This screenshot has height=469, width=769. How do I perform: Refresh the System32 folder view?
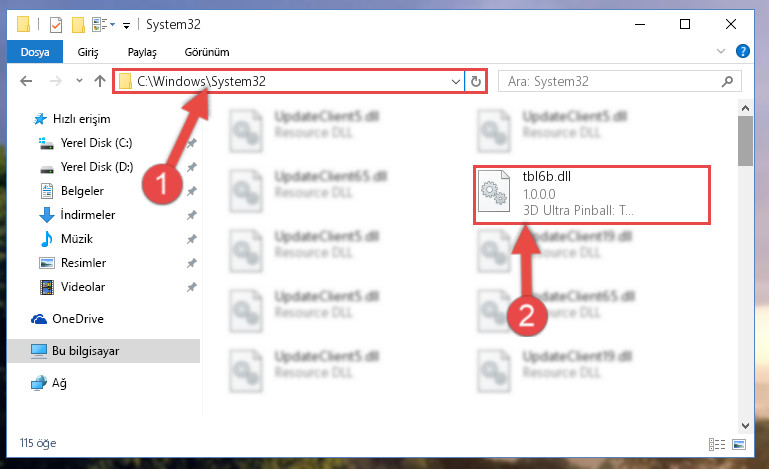point(476,81)
